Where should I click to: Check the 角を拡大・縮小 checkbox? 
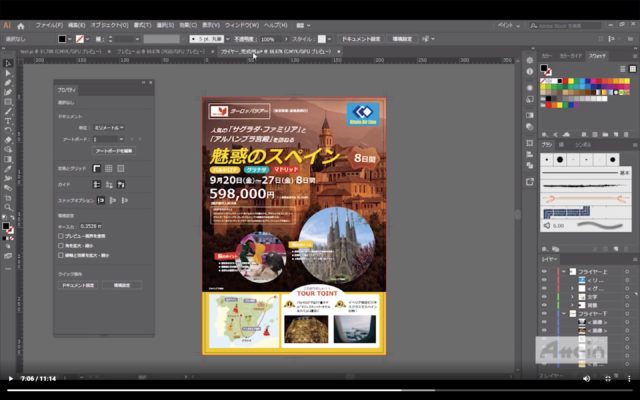[61, 246]
